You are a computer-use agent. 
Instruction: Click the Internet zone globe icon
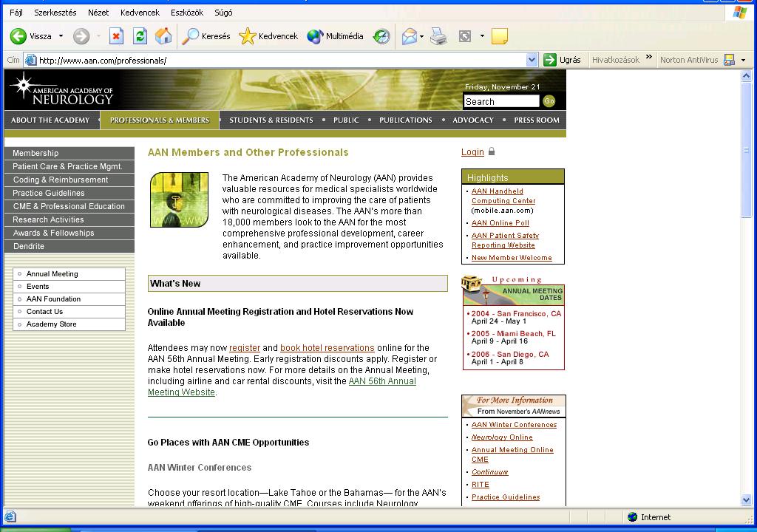pos(633,517)
